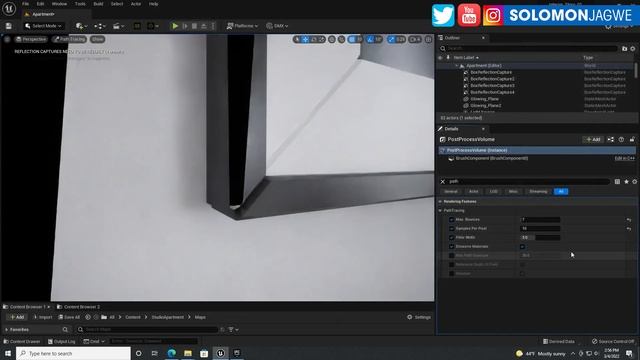
Task: Select the viewport rotate tool
Action: point(313,39)
